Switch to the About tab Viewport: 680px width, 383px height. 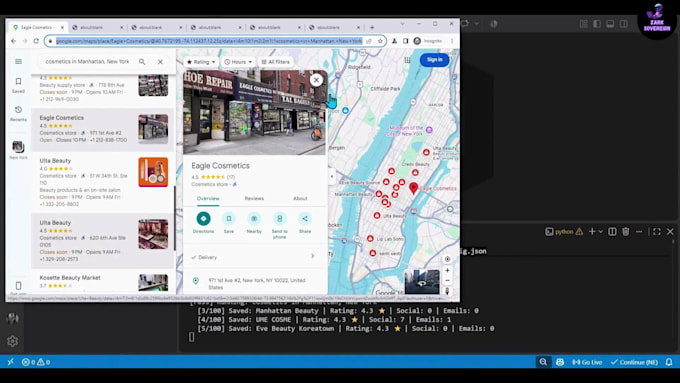click(x=300, y=198)
